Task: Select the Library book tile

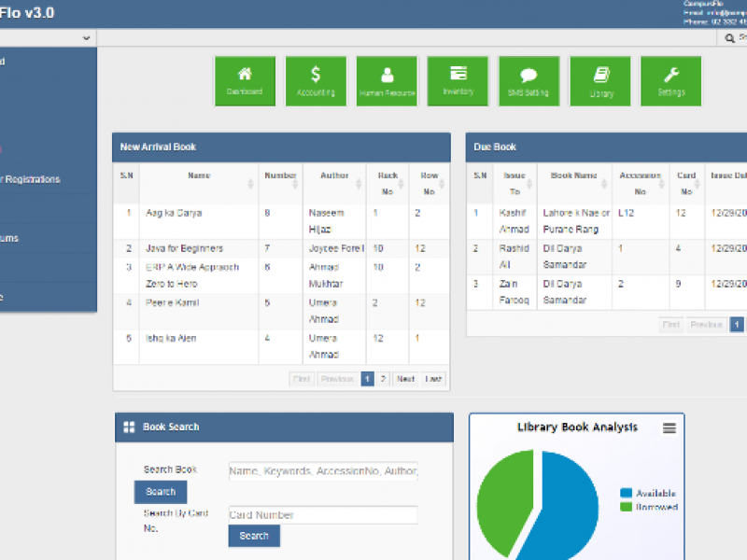Action: (600, 81)
